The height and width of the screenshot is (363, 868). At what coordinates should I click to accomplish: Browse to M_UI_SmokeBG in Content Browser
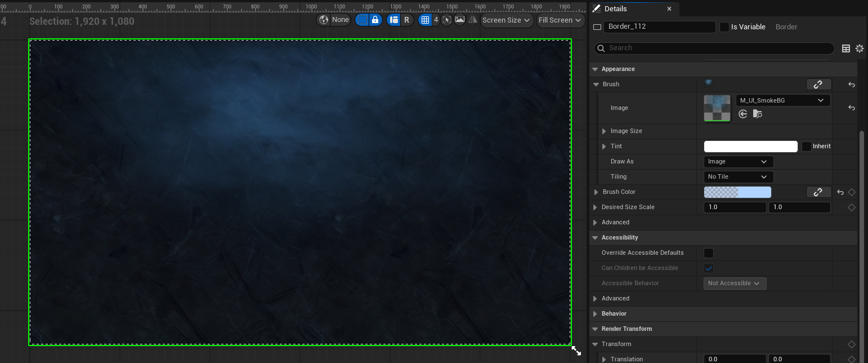point(758,114)
